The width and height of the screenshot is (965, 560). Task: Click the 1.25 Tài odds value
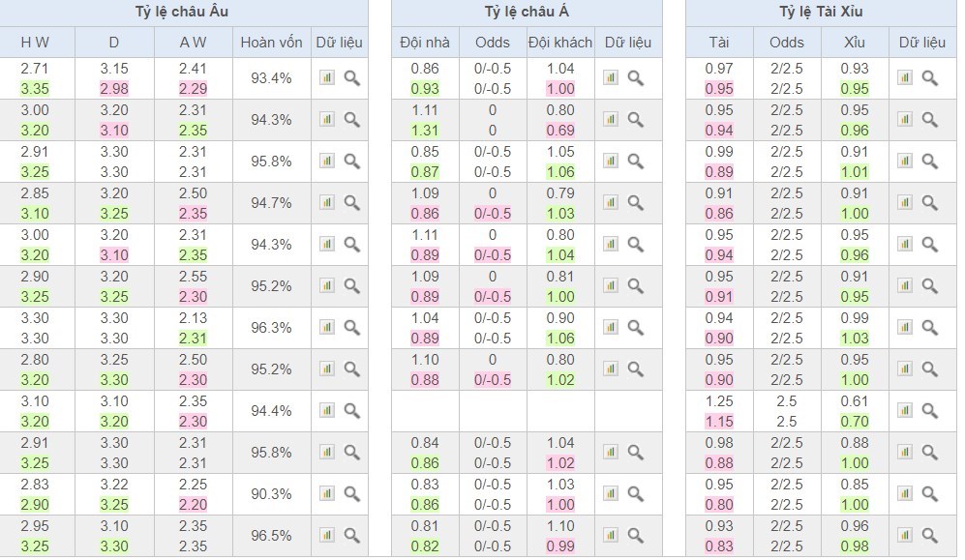719,400
